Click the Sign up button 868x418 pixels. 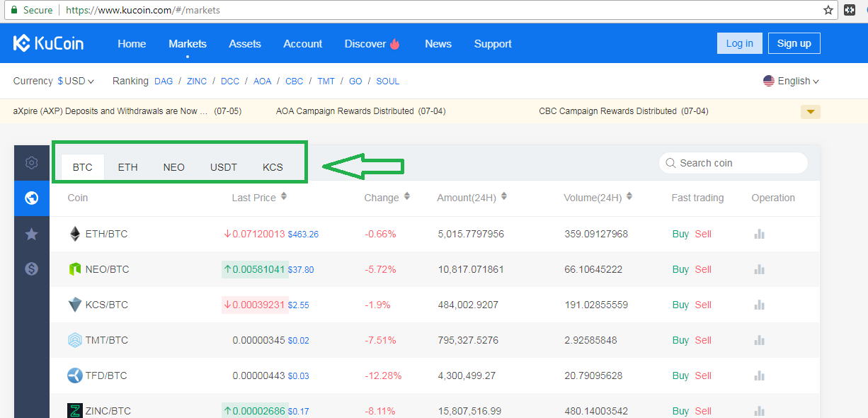coord(794,43)
